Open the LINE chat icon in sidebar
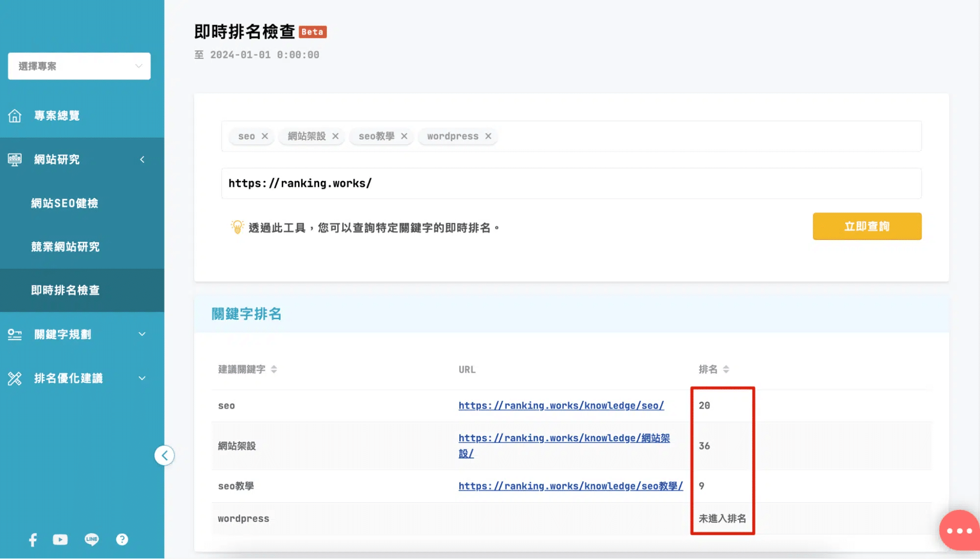Screen dimensions: 980x559 92,539
